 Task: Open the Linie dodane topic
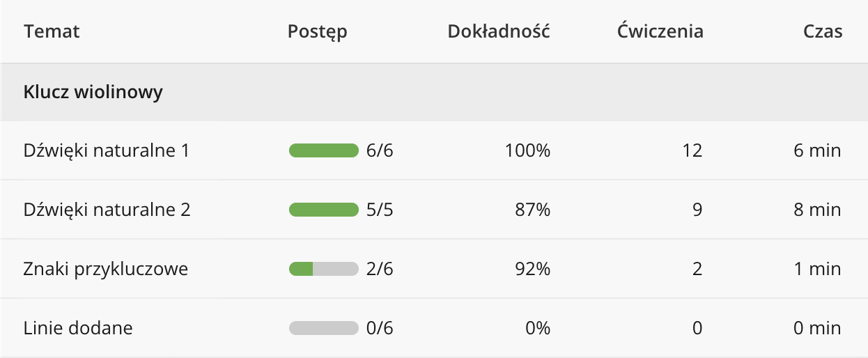(x=78, y=328)
